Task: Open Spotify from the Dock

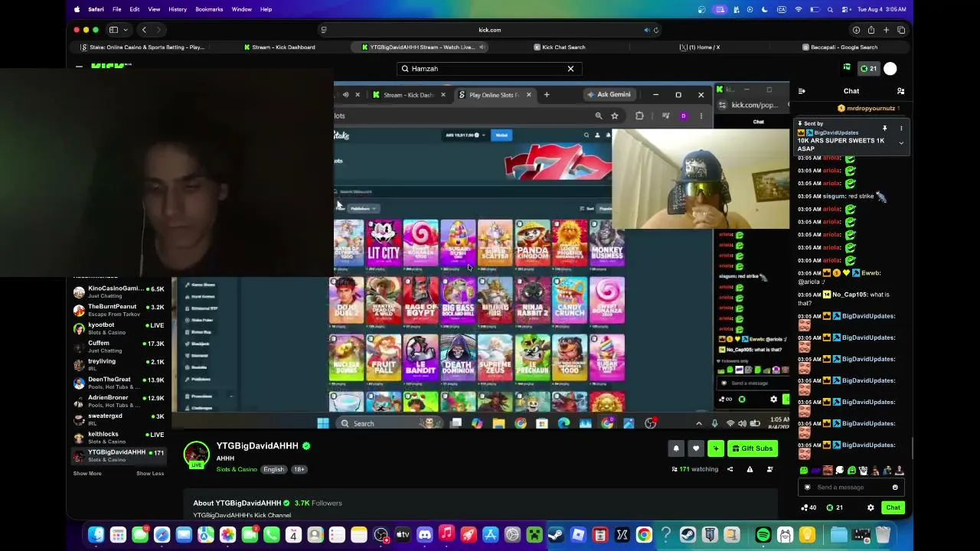Action: [x=763, y=535]
